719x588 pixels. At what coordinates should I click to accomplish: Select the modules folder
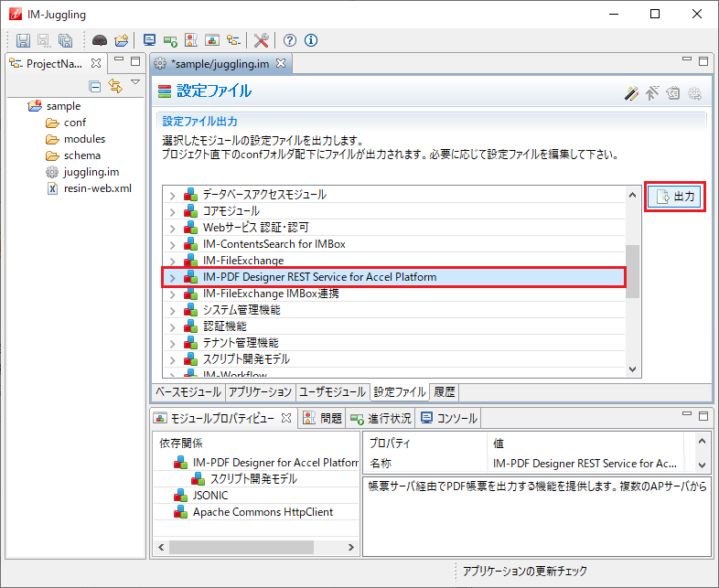point(84,139)
